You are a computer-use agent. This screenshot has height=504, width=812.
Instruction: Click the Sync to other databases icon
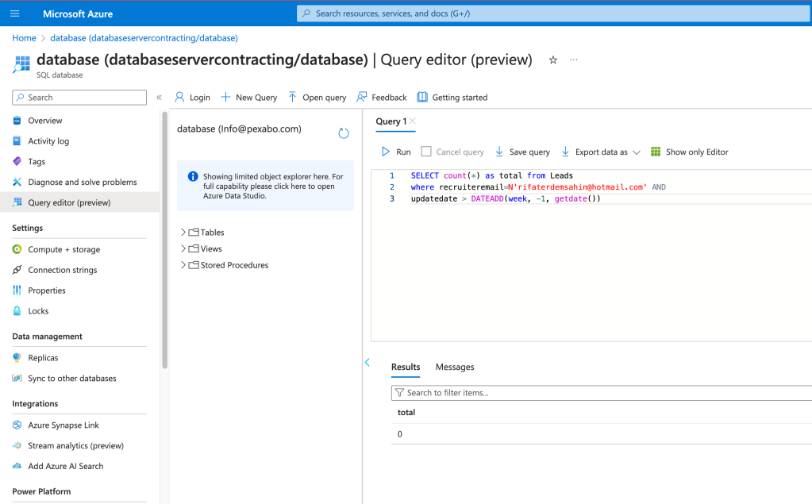(x=17, y=378)
